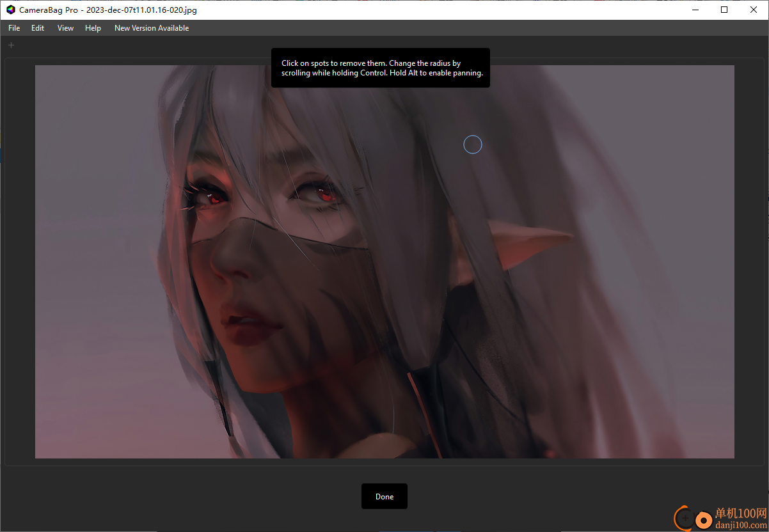769x532 pixels.
Task: Click the CameraBag Pro logo in the title bar
Action: click(10, 10)
